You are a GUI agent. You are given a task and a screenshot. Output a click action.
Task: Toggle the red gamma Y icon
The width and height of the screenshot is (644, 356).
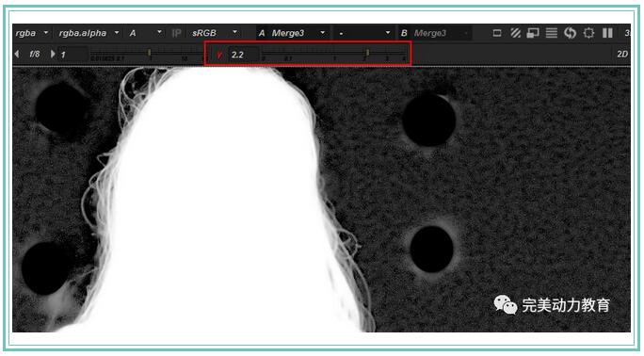click(x=219, y=55)
